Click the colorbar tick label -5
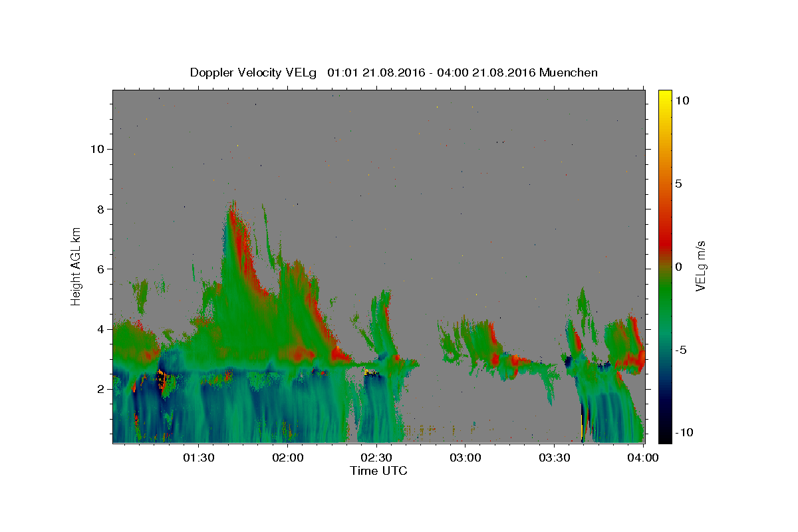 tap(680, 349)
